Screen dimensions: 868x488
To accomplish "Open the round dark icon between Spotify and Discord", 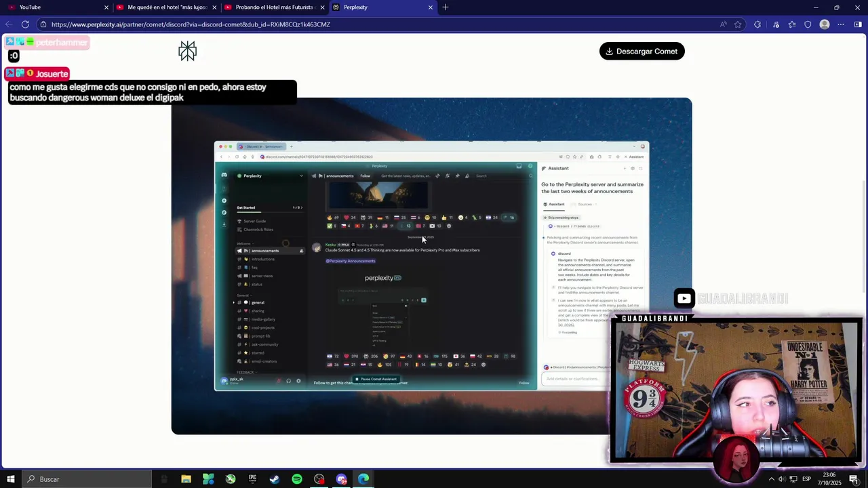I will click(319, 479).
